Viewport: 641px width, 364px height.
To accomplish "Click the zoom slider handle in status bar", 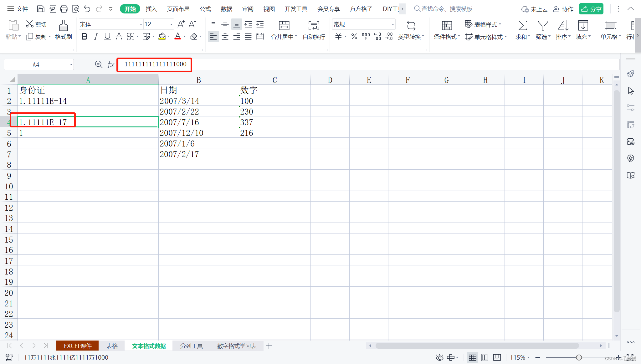I will pyautogui.click(x=579, y=357).
